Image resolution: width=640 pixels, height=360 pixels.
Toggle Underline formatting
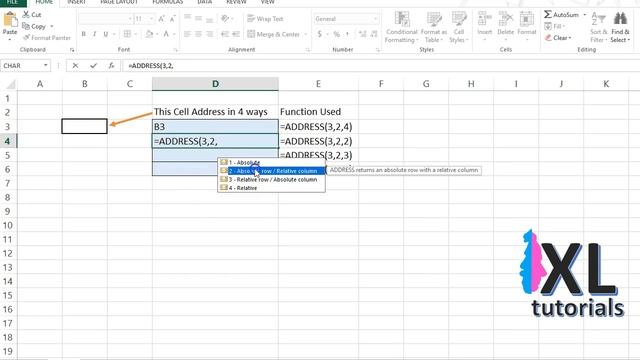(x=106, y=34)
